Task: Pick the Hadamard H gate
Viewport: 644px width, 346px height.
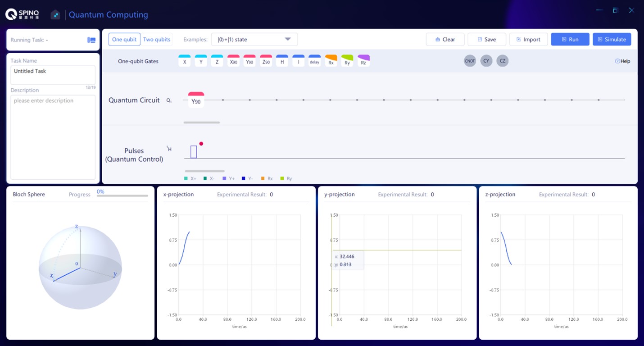Action: (x=282, y=61)
